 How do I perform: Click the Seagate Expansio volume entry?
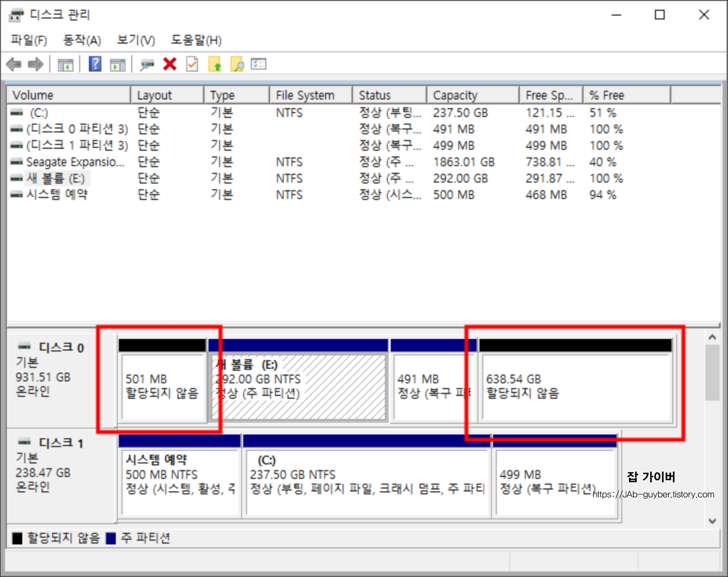pos(75,162)
